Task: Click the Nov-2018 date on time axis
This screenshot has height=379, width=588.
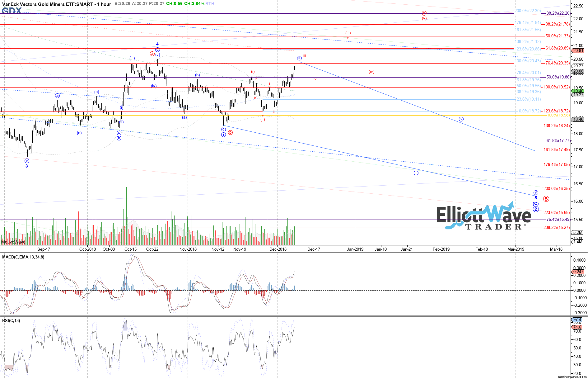Action: (x=188, y=249)
